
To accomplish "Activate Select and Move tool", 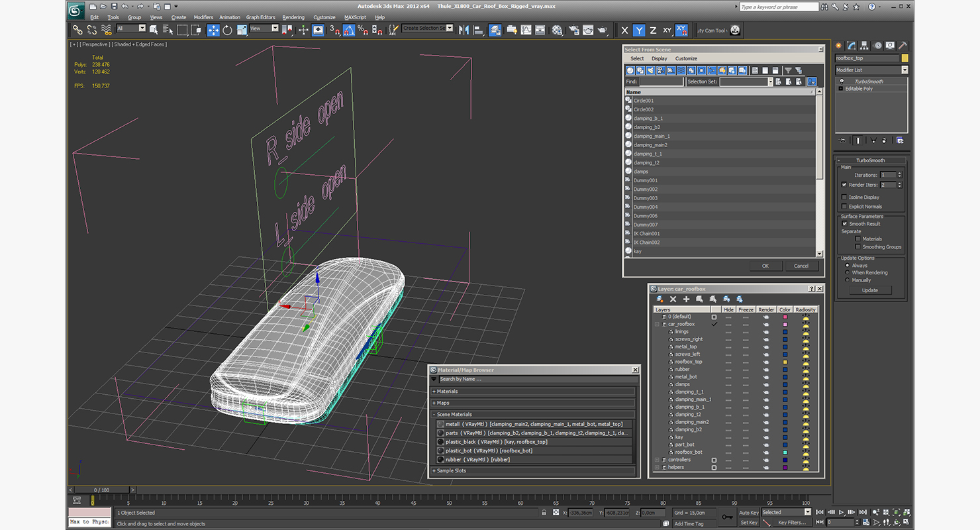I will pos(213,30).
